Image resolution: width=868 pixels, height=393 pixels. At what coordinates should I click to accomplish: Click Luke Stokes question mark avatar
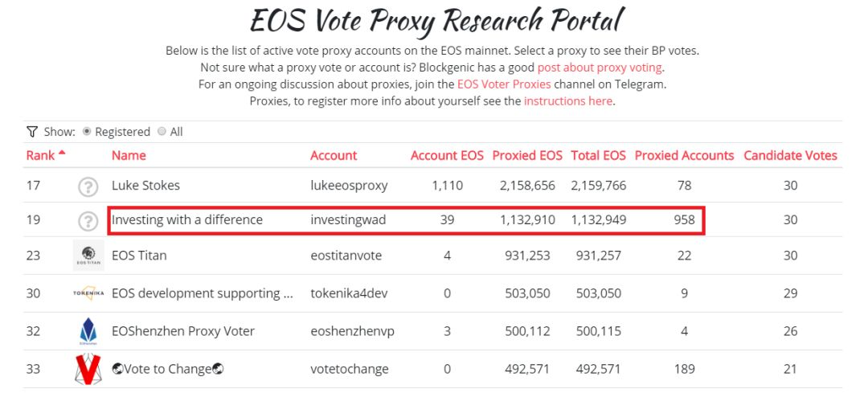click(x=88, y=187)
